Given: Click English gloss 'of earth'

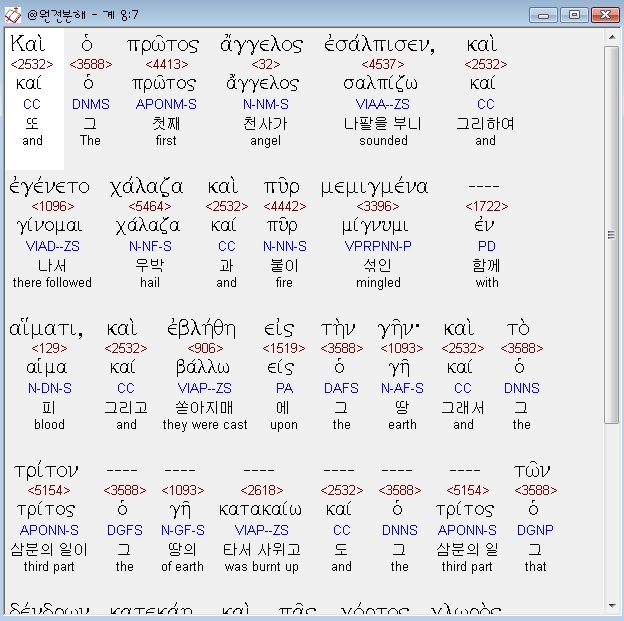Looking at the screenshot, I should (x=182, y=566).
